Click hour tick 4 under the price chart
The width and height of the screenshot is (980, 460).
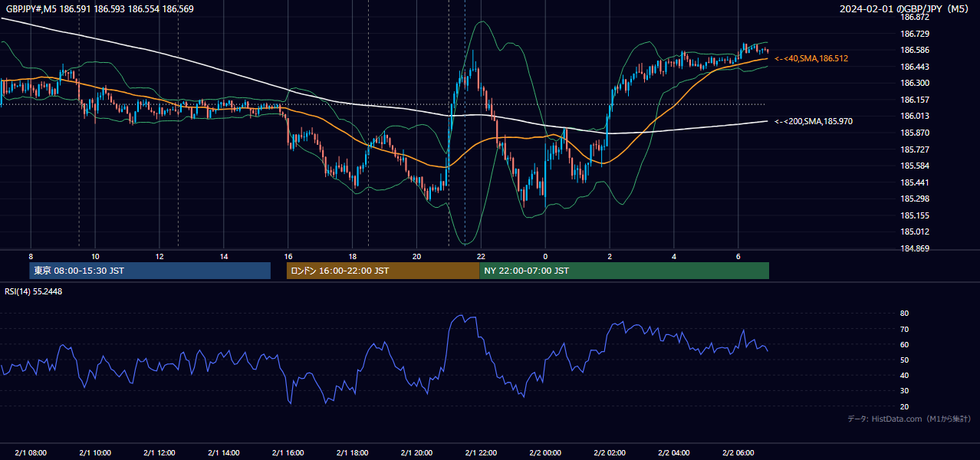pos(674,256)
